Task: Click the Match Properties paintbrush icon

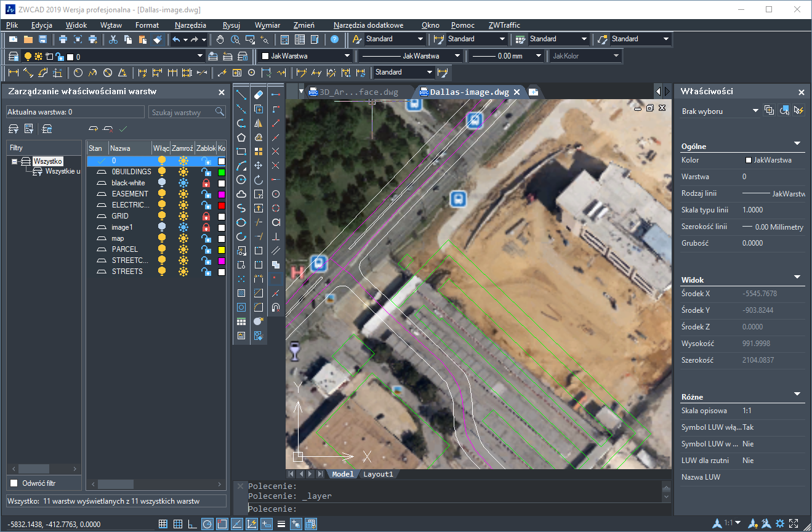Action: 159,39
